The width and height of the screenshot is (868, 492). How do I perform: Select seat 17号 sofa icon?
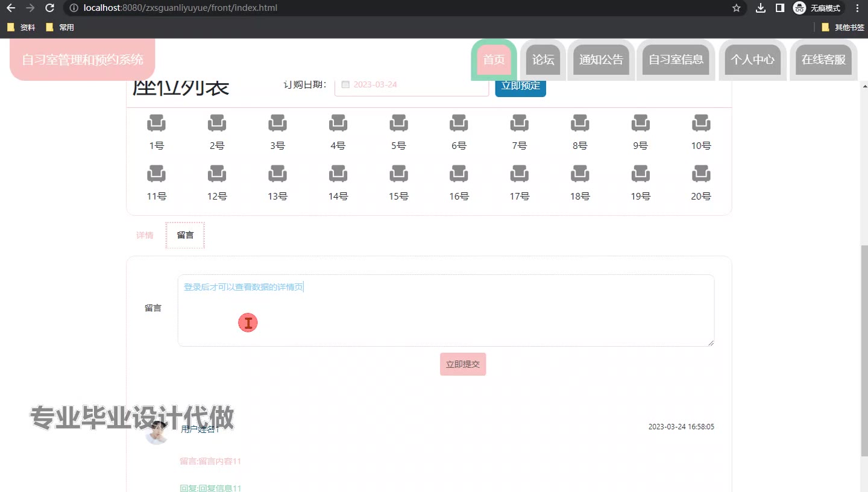520,174
